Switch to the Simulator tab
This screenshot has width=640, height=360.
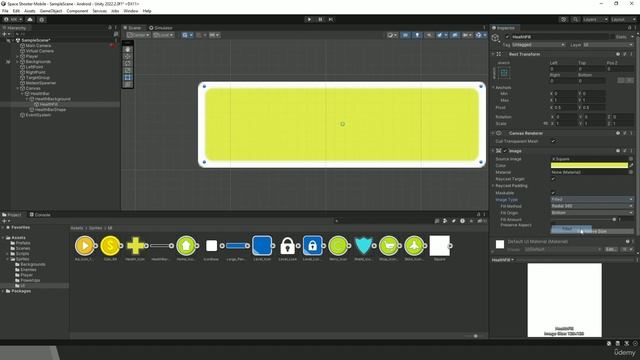(x=161, y=28)
